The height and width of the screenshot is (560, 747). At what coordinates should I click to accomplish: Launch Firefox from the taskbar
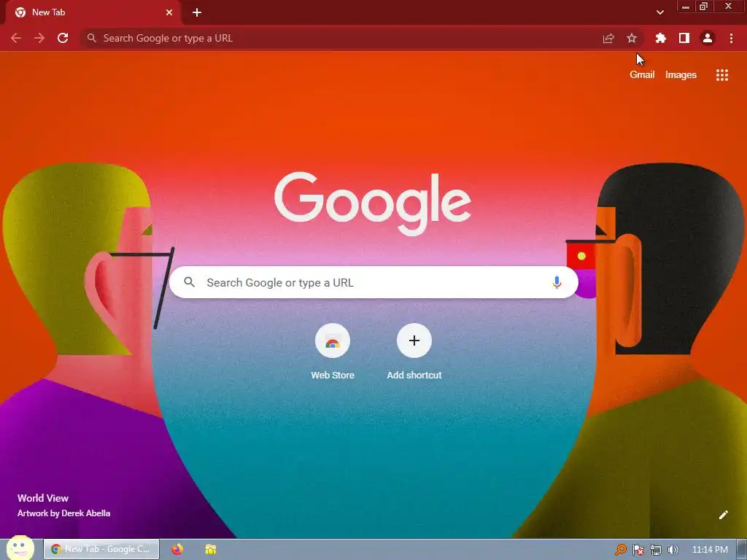click(177, 549)
